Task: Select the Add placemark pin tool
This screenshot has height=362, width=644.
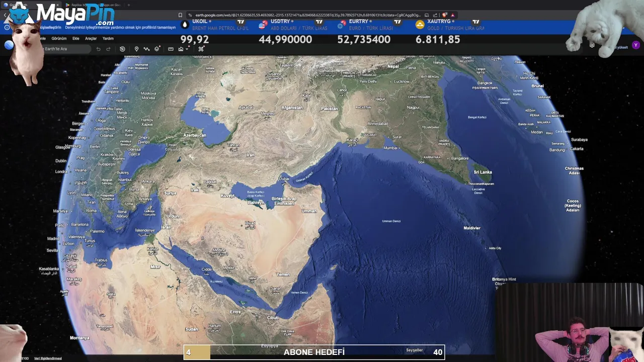Action: point(136,49)
